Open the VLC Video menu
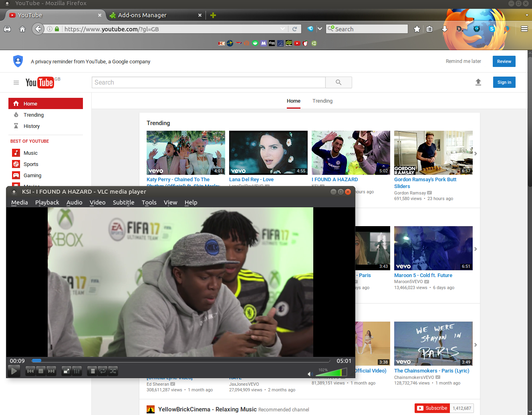Viewport: 532px width, 415px height. pyautogui.click(x=98, y=202)
